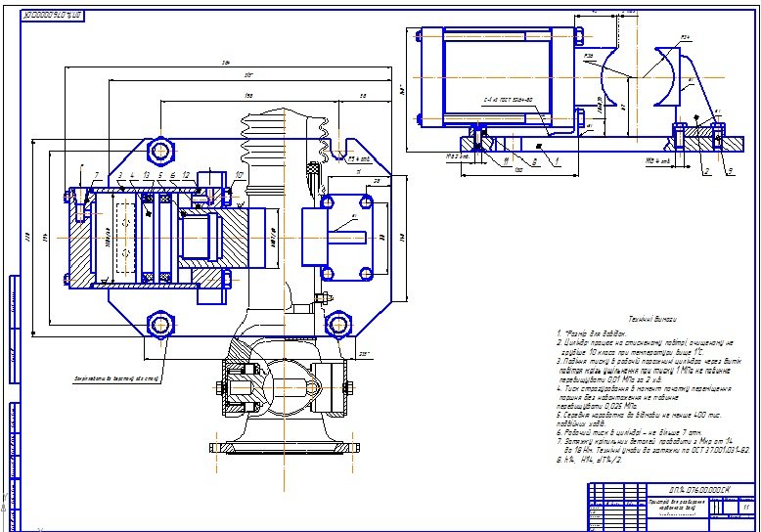The width and height of the screenshot is (761, 532).
Task: Select callout number 9 in side view
Action: point(729,171)
